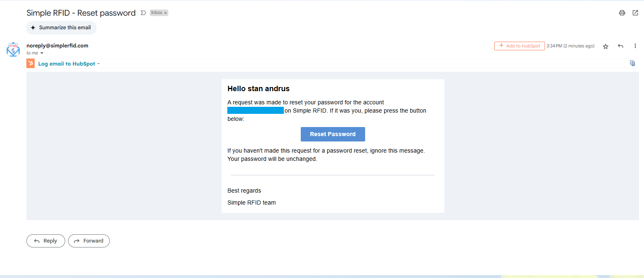Click the HubSpot sprocket logo icon

pos(31,64)
